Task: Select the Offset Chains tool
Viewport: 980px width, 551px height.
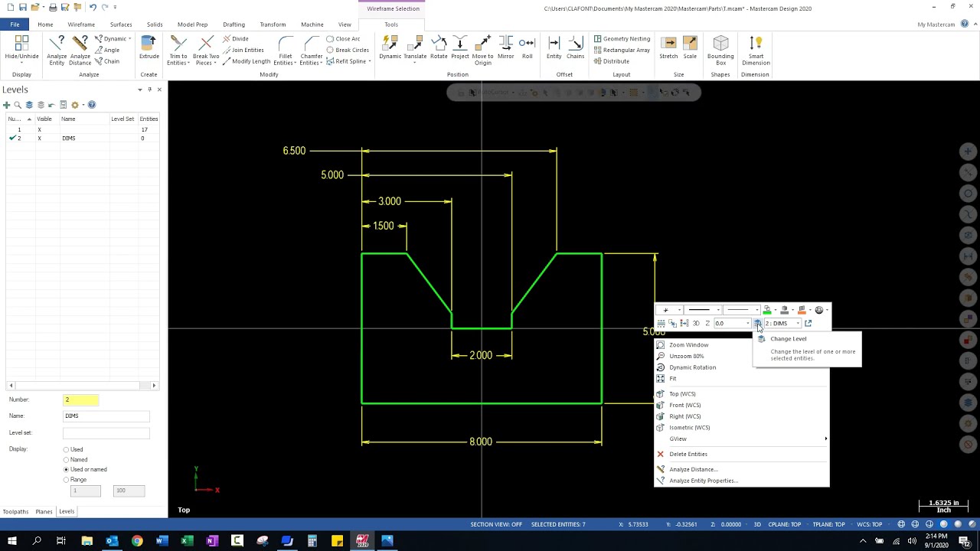Action: (x=576, y=48)
